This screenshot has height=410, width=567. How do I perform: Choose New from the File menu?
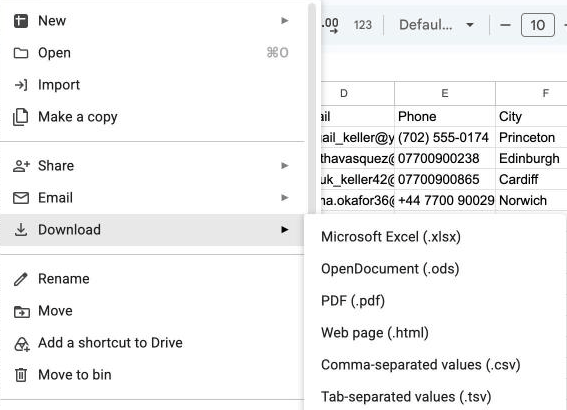pos(152,21)
